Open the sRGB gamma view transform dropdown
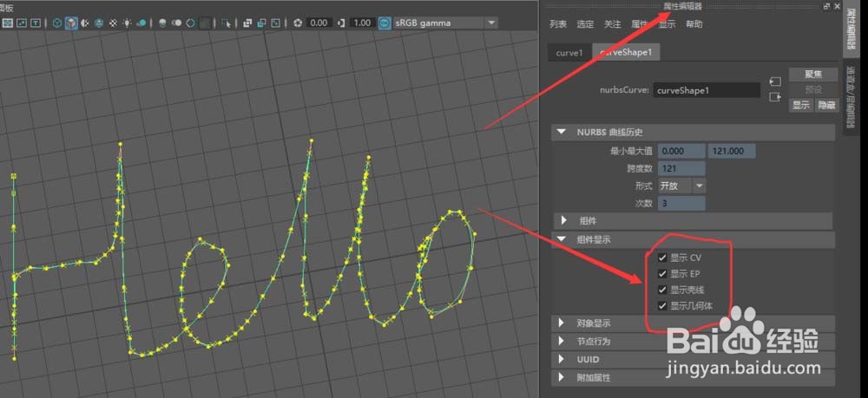868x398 pixels. (491, 23)
